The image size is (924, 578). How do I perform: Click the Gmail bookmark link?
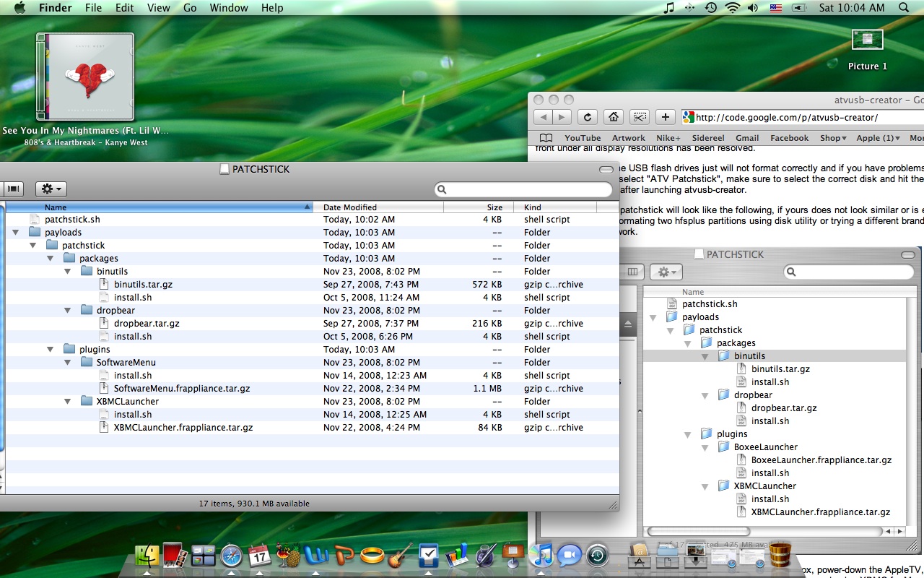[747, 138]
